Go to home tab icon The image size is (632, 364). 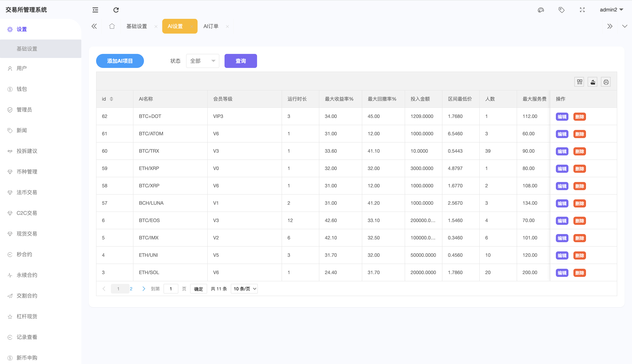point(112,26)
